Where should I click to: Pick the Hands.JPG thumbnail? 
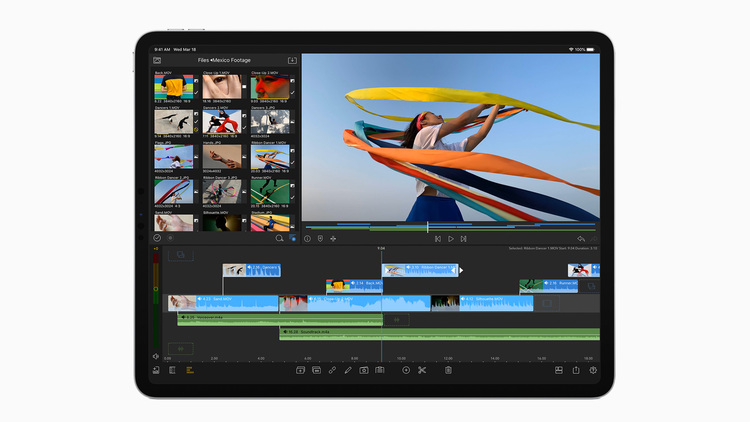tap(222, 156)
